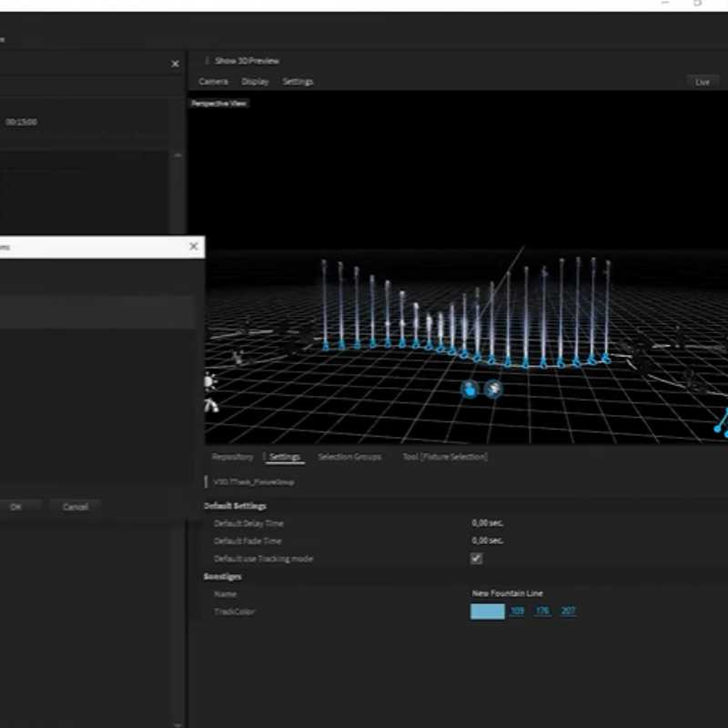This screenshot has width=728, height=728.
Task: Close the left panel with its X icon
Action: [x=176, y=64]
